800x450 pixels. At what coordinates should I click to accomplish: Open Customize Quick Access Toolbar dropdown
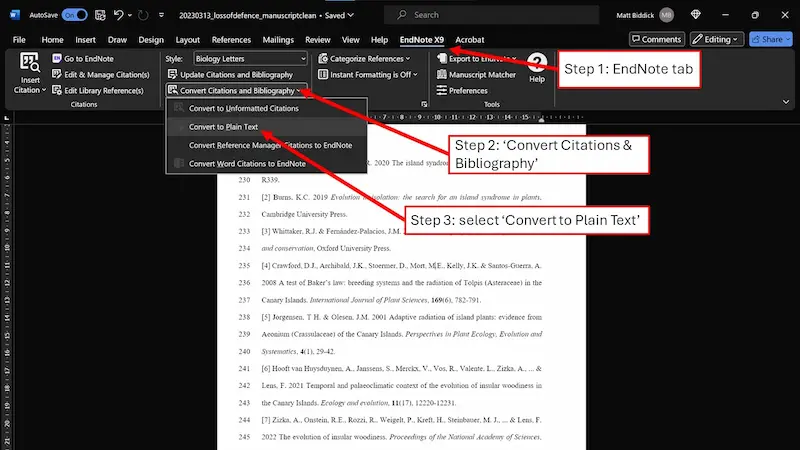[x=161, y=15]
